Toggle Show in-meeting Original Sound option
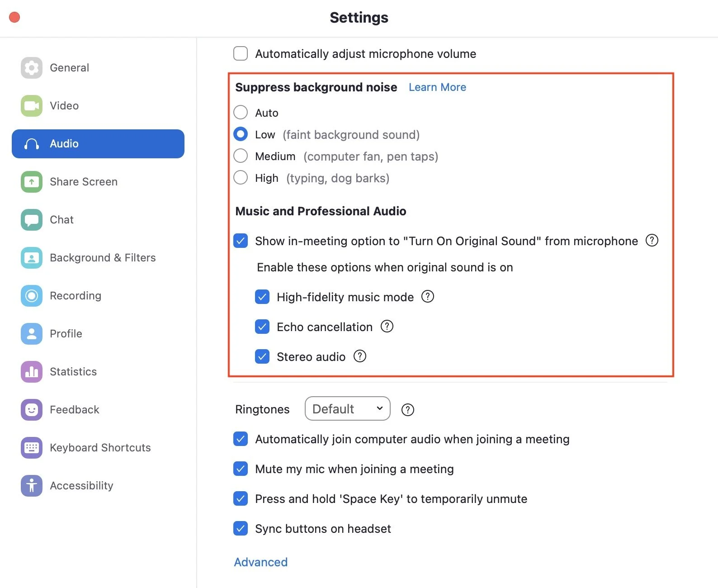The image size is (718, 588). point(241,241)
